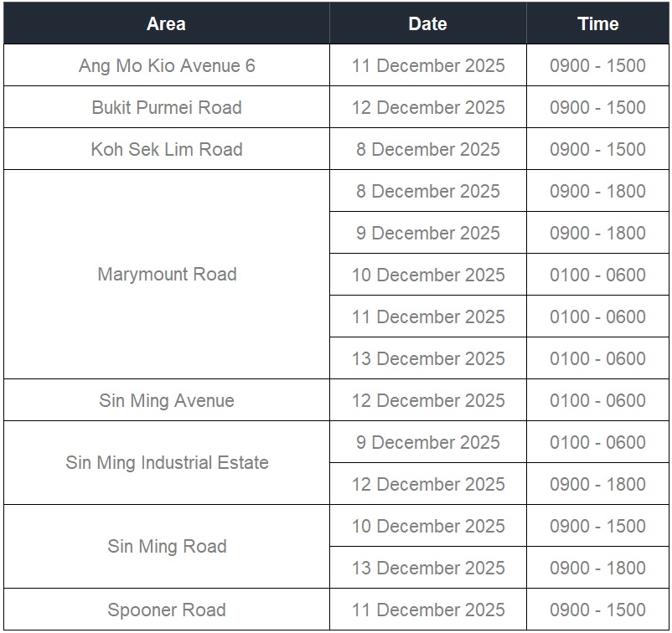This screenshot has height=633, width=672.
Task: Click the Sin Ming Road area cell
Action: point(167,546)
